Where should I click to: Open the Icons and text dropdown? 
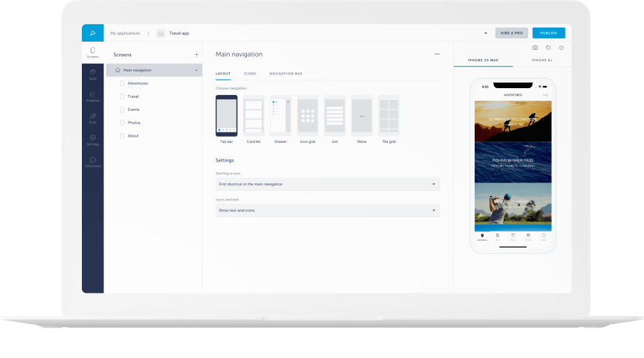[328, 210]
